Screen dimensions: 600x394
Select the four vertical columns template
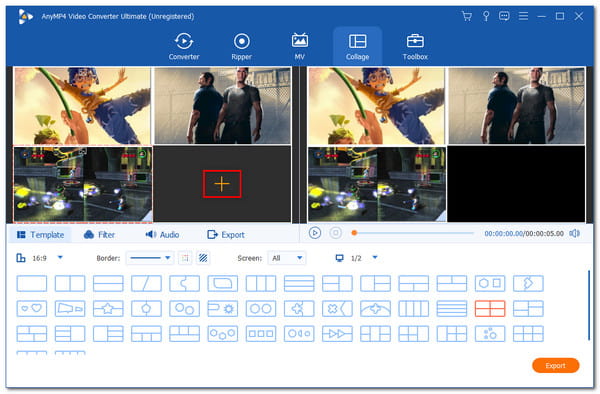(x=414, y=308)
